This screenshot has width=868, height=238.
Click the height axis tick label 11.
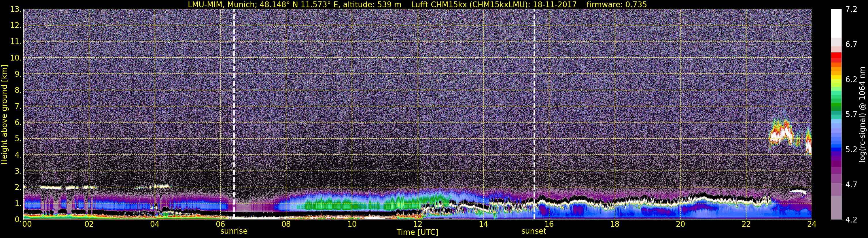[16, 42]
